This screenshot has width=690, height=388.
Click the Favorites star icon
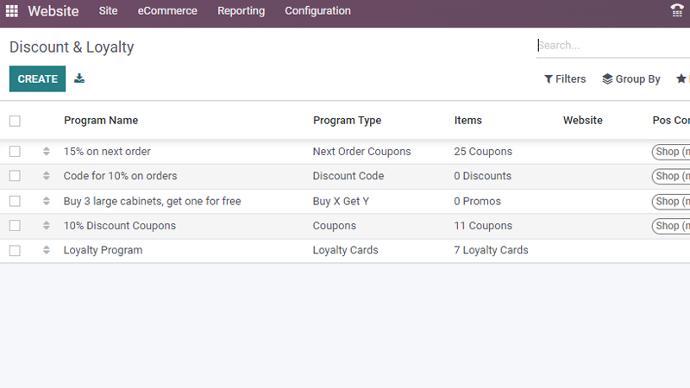(681, 79)
